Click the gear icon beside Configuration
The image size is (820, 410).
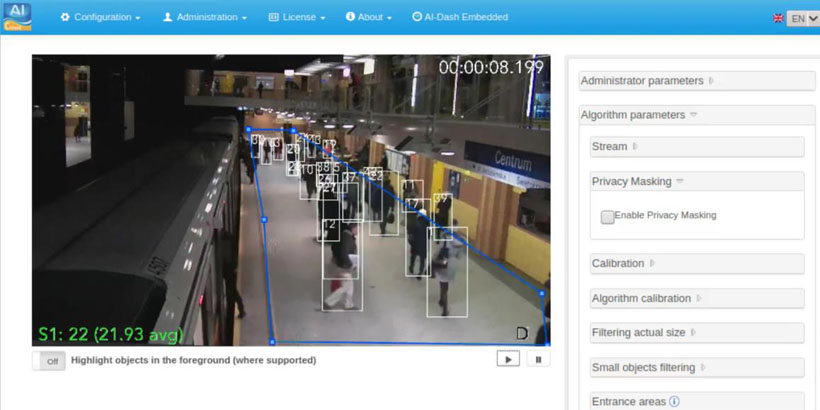pos(65,17)
